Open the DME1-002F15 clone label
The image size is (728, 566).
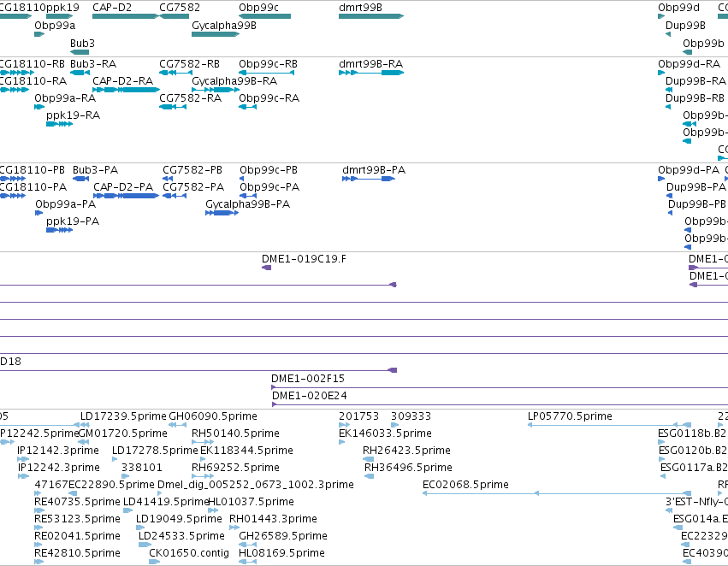[x=308, y=379]
